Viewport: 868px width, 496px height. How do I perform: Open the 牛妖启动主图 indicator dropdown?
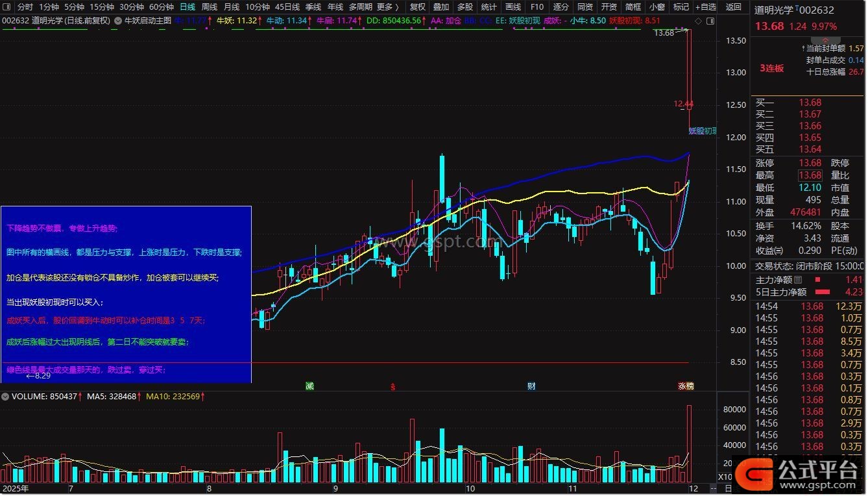117,21
